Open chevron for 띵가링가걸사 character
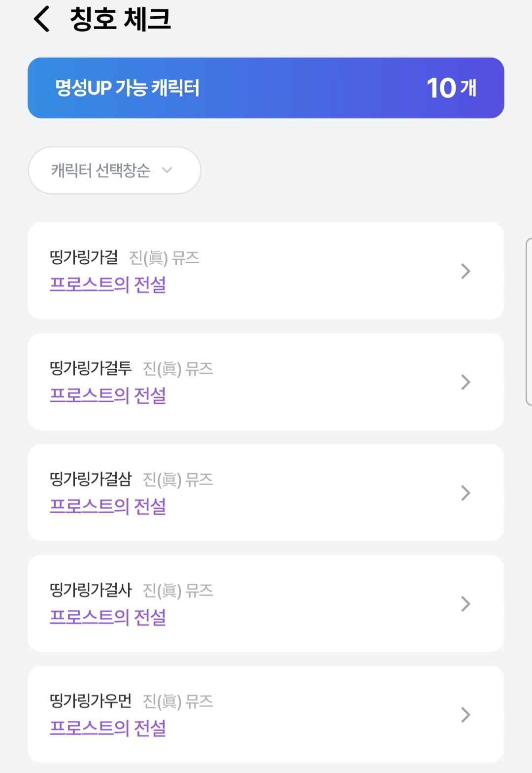The height and width of the screenshot is (773, 532). (x=465, y=604)
